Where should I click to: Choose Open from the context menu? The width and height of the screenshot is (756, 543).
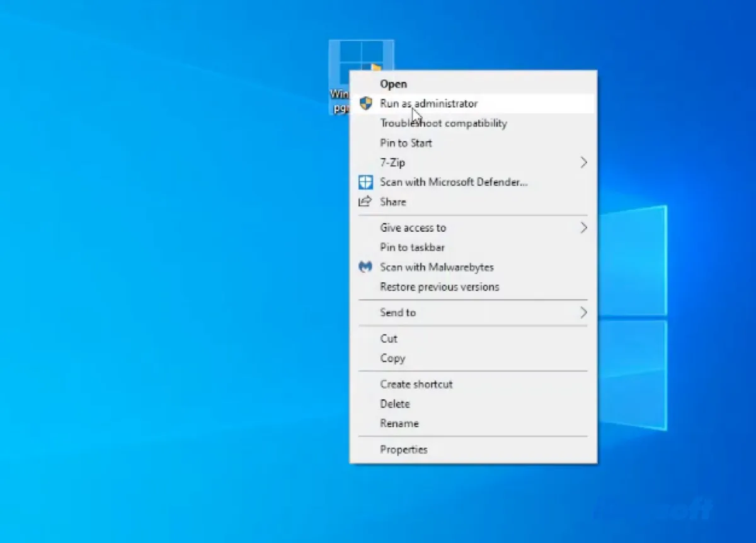pyautogui.click(x=393, y=83)
